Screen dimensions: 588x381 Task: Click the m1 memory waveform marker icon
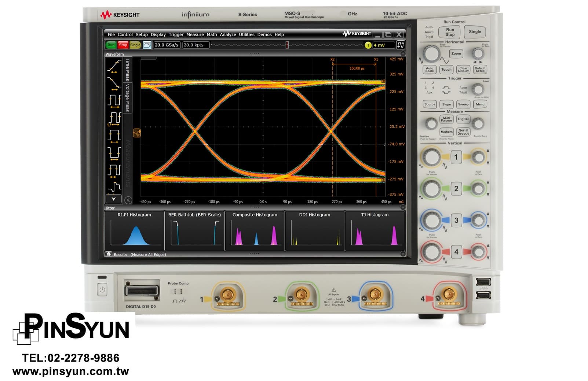coord(136,133)
